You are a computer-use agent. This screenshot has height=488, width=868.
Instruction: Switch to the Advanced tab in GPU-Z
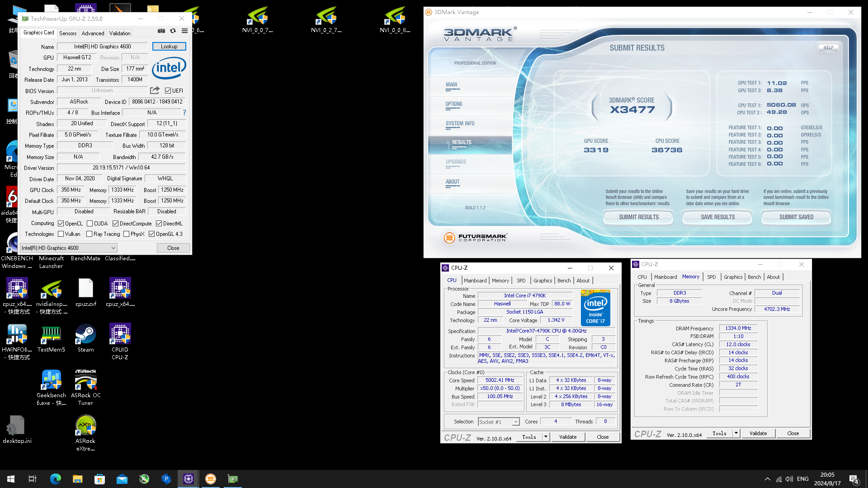(93, 33)
